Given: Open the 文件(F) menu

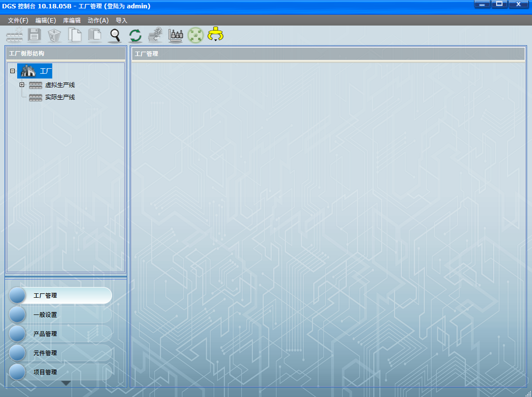Looking at the screenshot, I should 18,21.
